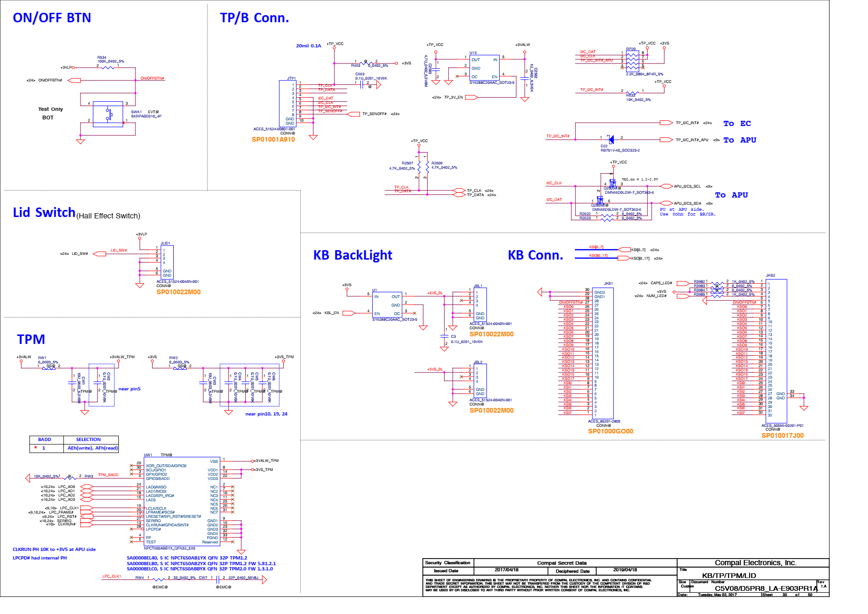Click the RP20 resistor pack symbol
The image size is (868, 614).
tap(632, 61)
